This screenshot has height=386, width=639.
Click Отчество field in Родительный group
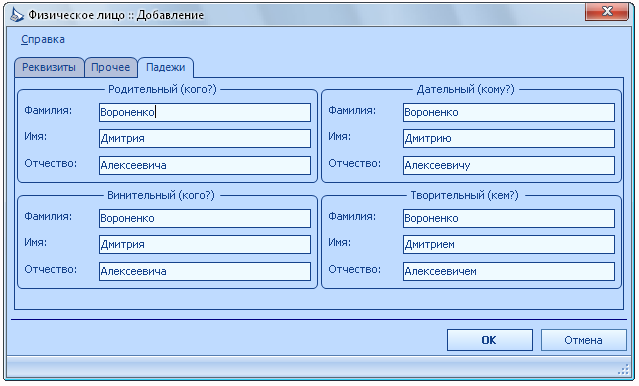pyautogui.click(x=205, y=165)
